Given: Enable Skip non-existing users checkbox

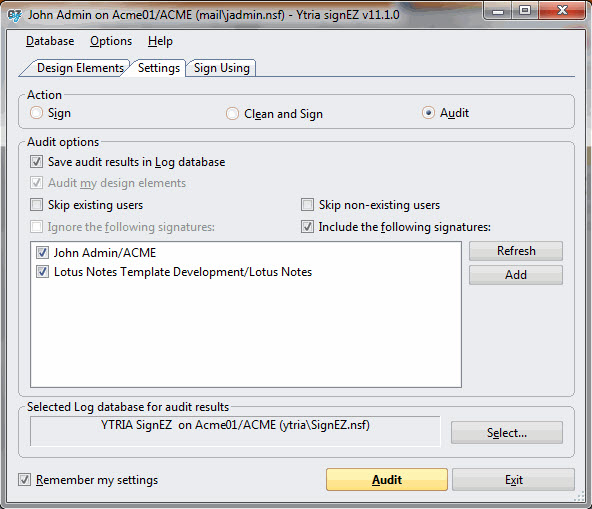Looking at the screenshot, I should point(307,205).
